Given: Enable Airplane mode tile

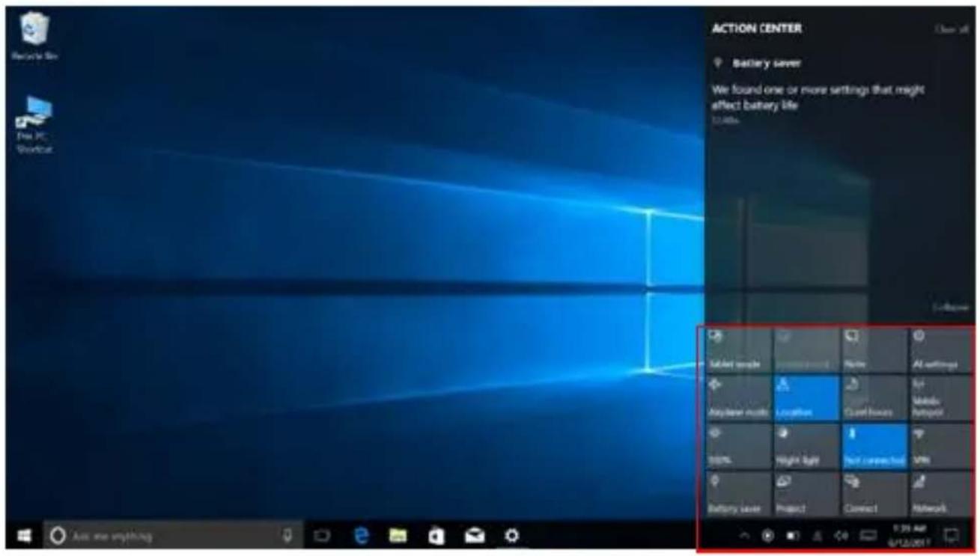Looking at the screenshot, I should (738, 398).
